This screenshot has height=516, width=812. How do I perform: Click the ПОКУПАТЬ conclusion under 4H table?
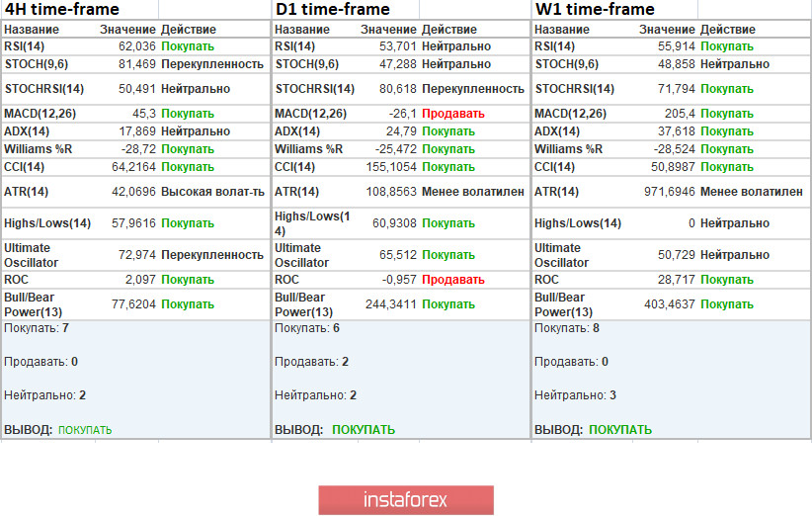[85, 430]
